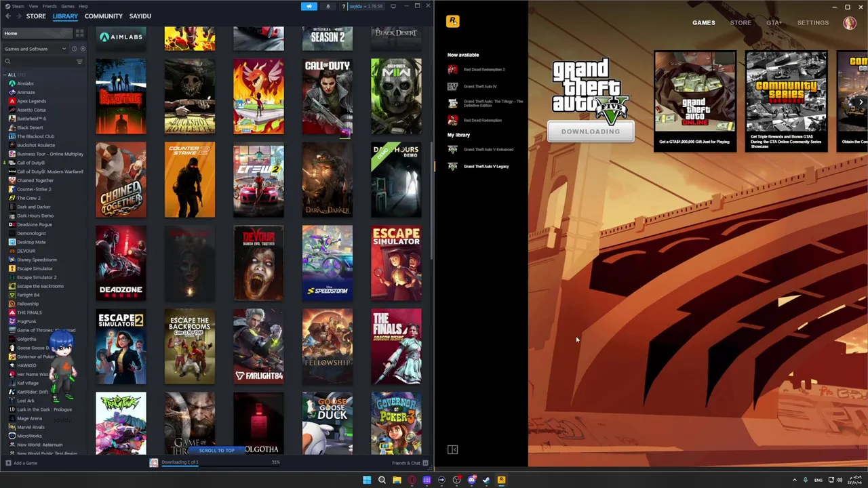Click the GTA V DOWNLOADING button
The image size is (868, 488).
[591, 131]
